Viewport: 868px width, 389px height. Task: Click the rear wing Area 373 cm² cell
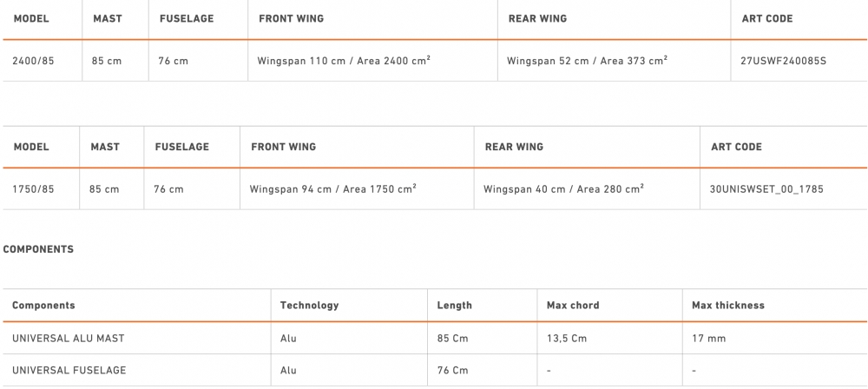pyautogui.click(x=587, y=62)
